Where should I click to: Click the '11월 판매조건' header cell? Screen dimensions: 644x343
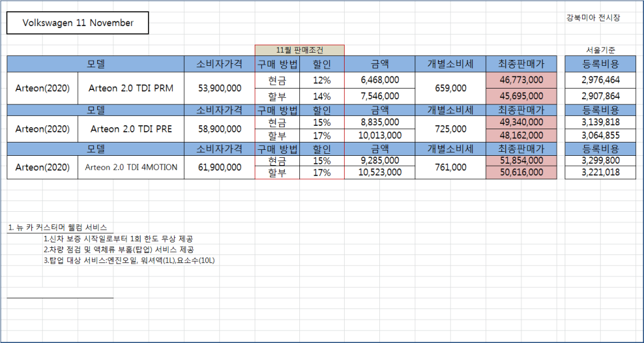tap(299, 51)
